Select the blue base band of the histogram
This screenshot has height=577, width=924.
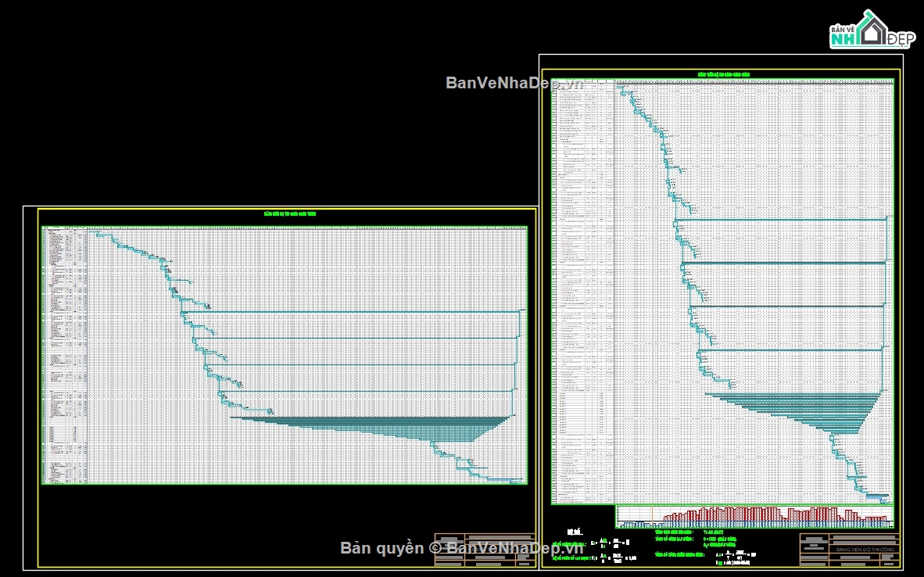tap(754, 525)
